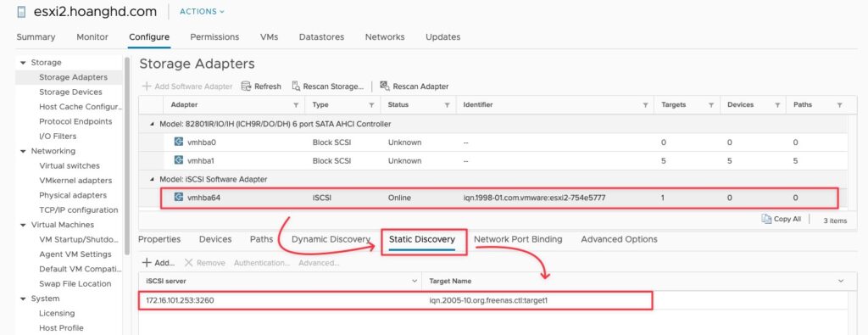Open the Targets column filter
This screenshot has height=335, width=868.
coord(711,105)
